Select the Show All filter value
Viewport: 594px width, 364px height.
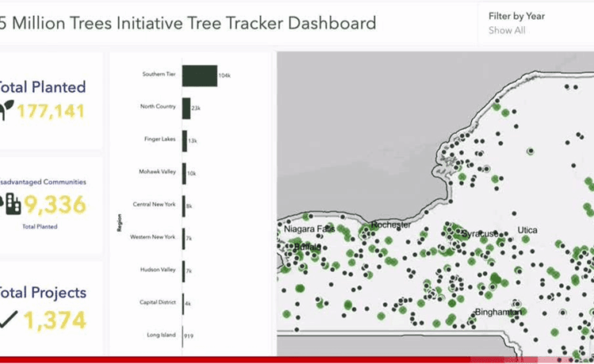click(x=507, y=31)
